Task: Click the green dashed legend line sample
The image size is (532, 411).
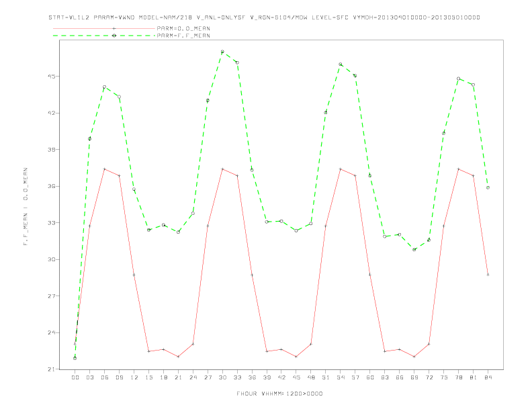Action: pyautogui.click(x=104, y=36)
